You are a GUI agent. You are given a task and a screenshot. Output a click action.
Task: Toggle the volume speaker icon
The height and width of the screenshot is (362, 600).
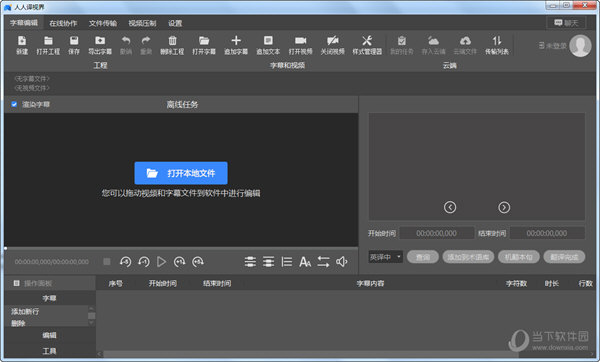point(342,262)
